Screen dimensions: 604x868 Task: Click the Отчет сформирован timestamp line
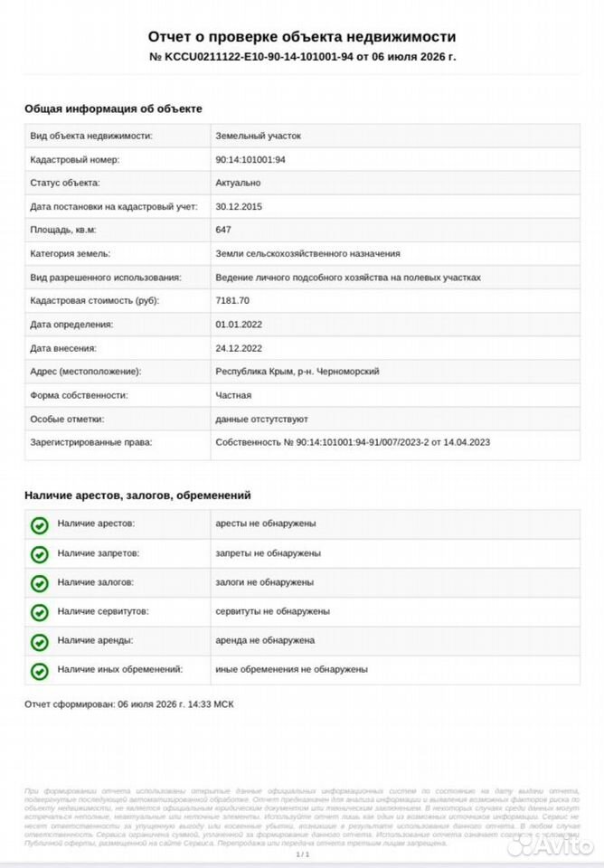tap(129, 704)
